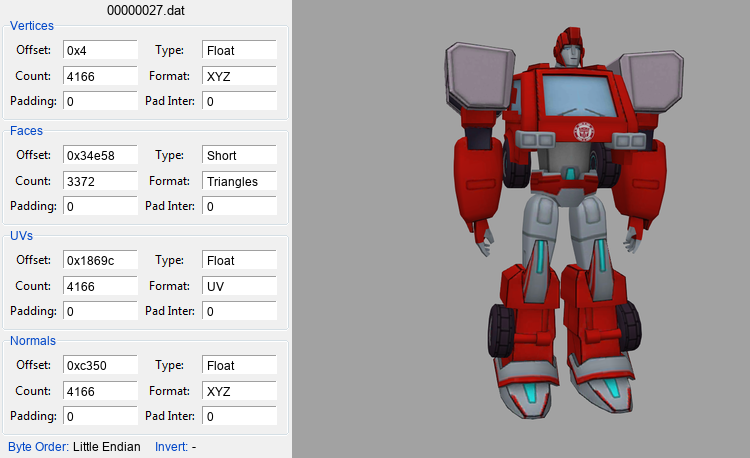Select the UVs Padding field
The width and height of the screenshot is (750, 458).
[x=100, y=311]
